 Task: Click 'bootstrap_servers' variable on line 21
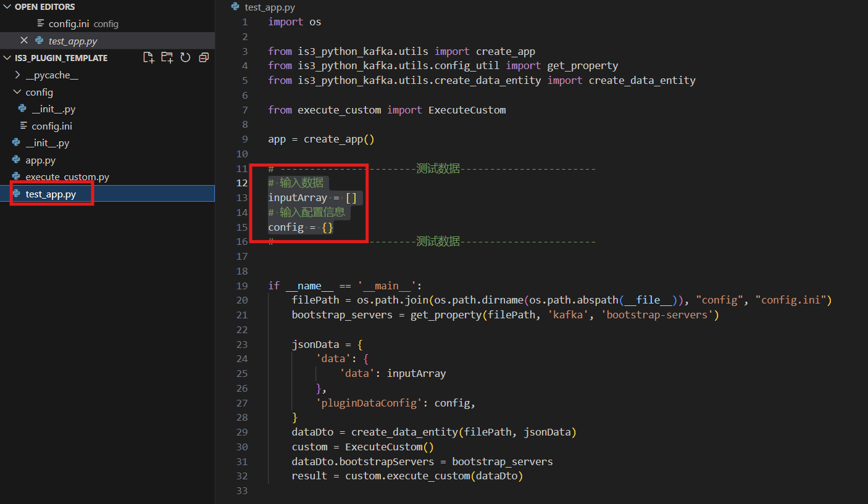point(342,315)
